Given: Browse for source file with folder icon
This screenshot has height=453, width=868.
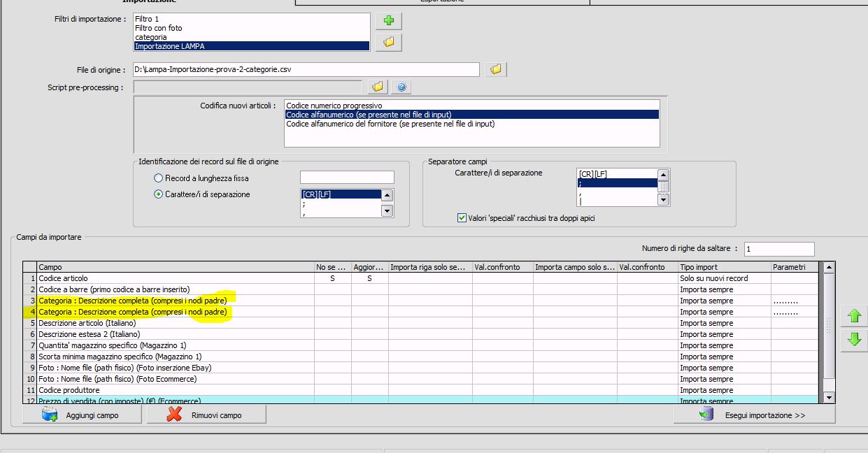Looking at the screenshot, I should [x=496, y=69].
